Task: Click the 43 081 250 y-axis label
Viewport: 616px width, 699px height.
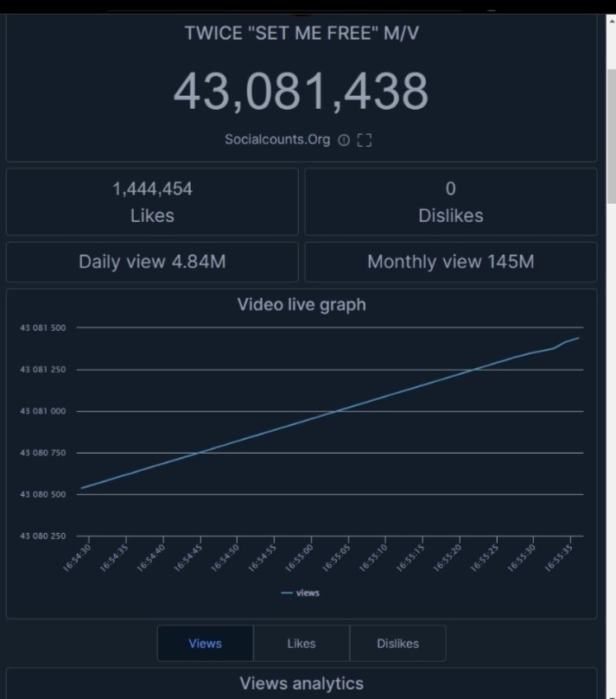Action: 43,370
